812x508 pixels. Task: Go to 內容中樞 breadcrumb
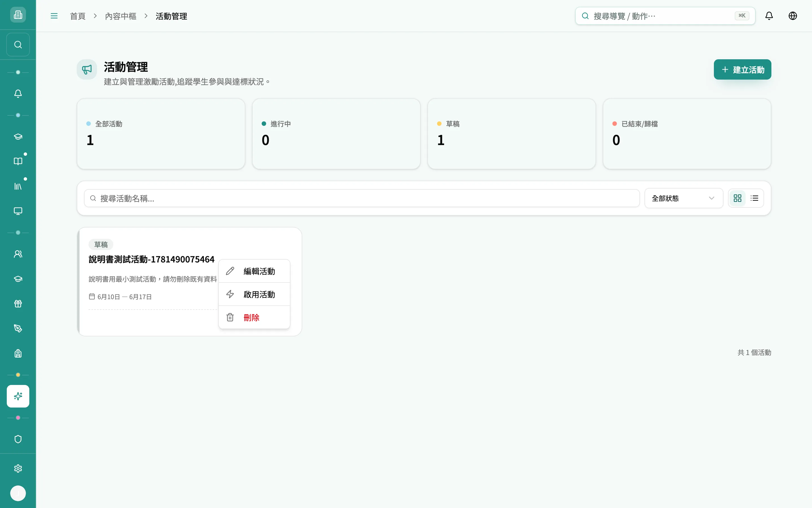pos(120,16)
